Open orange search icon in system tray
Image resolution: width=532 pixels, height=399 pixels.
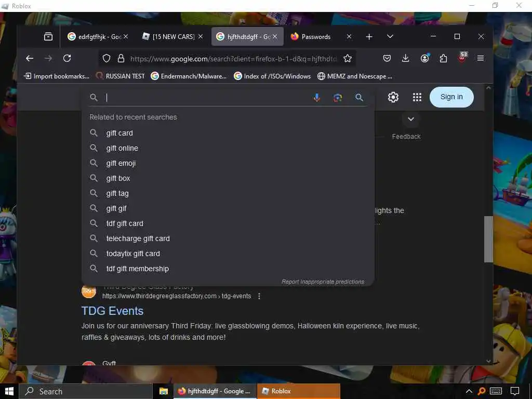pyautogui.click(x=481, y=391)
